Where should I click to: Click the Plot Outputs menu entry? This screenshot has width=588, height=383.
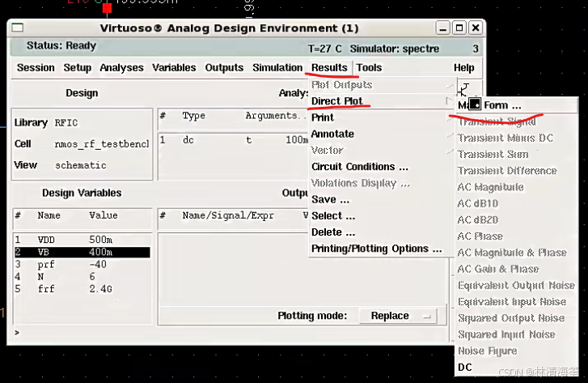point(381,85)
